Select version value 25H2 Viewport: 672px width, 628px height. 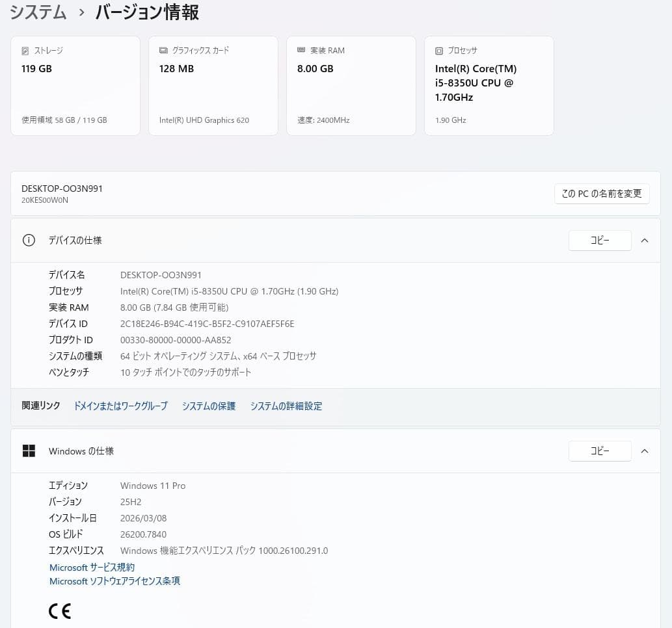tap(131, 502)
